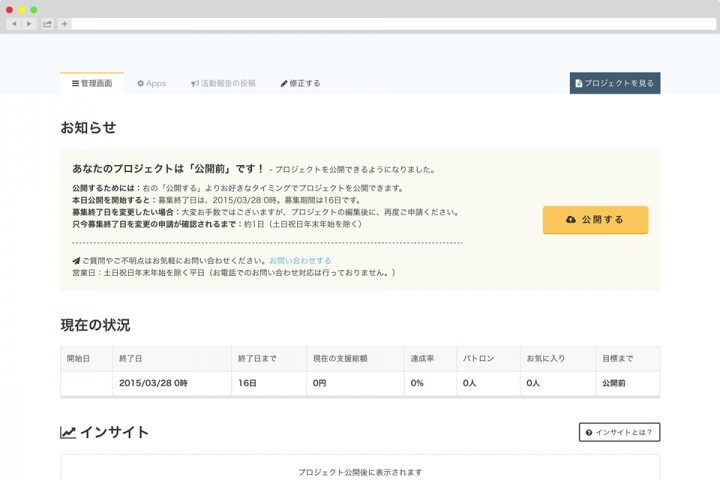
Task: Go forward with the browser forward arrow
Action: (x=29, y=24)
